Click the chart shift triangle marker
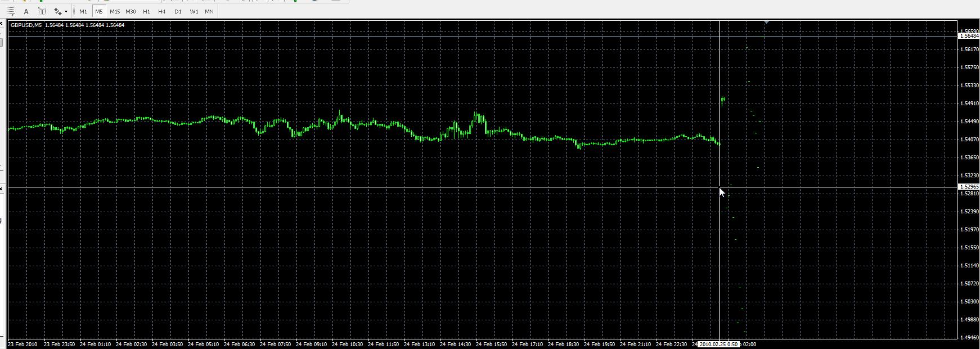The width and height of the screenshot is (980, 349). [x=766, y=22]
